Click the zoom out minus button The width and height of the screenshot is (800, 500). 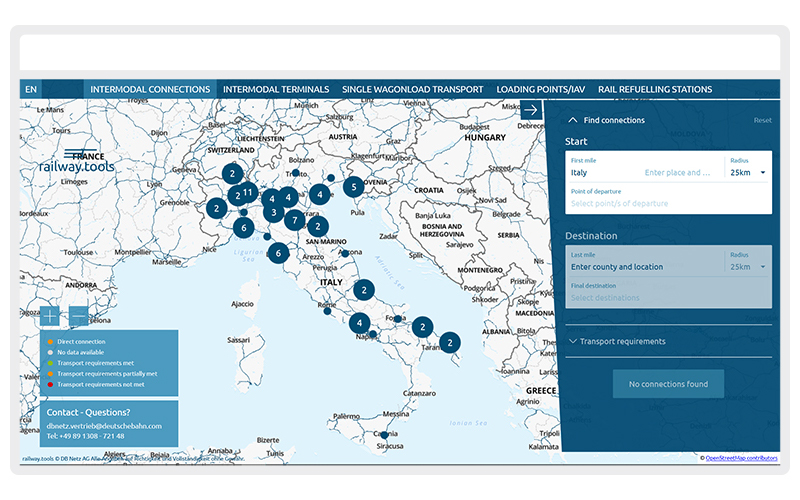pyautogui.click(x=78, y=316)
